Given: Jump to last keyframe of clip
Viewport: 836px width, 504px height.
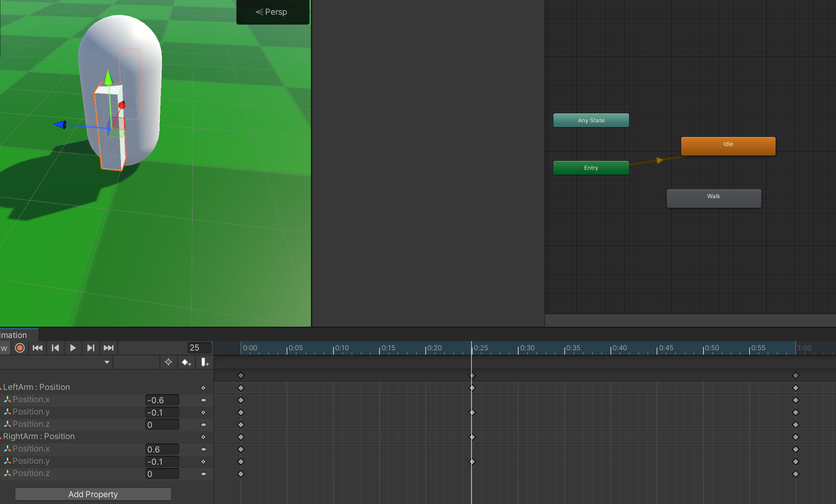Looking at the screenshot, I should (109, 348).
